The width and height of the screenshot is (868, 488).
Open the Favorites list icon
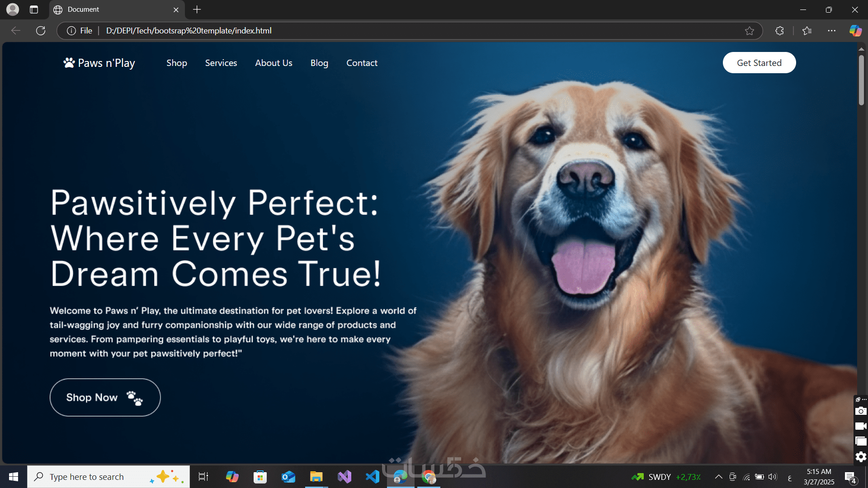807,31
